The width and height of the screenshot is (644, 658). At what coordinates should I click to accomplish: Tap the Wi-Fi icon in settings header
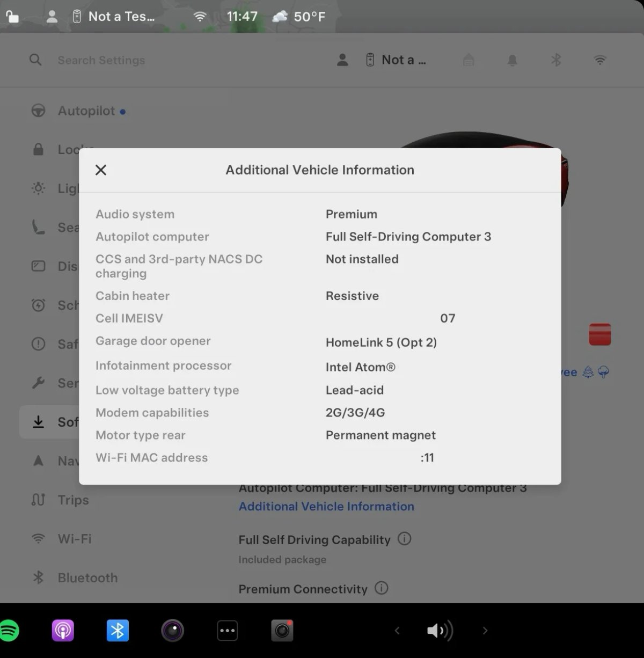(x=600, y=60)
